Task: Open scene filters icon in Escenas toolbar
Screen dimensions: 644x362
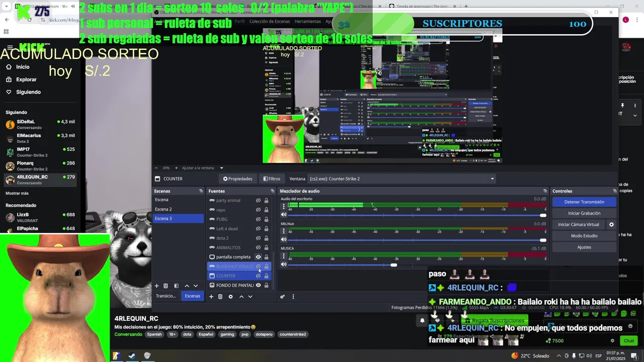Action: click(176, 286)
